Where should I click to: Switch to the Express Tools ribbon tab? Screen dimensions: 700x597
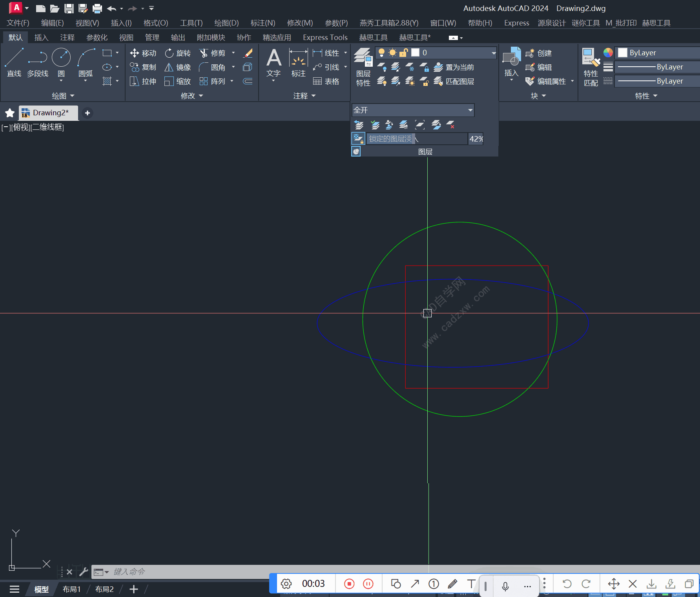[x=325, y=37]
